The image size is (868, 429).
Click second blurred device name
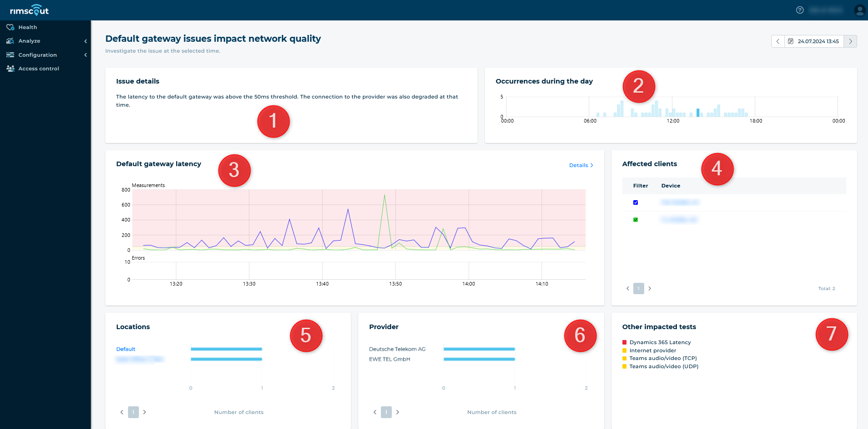pos(679,220)
